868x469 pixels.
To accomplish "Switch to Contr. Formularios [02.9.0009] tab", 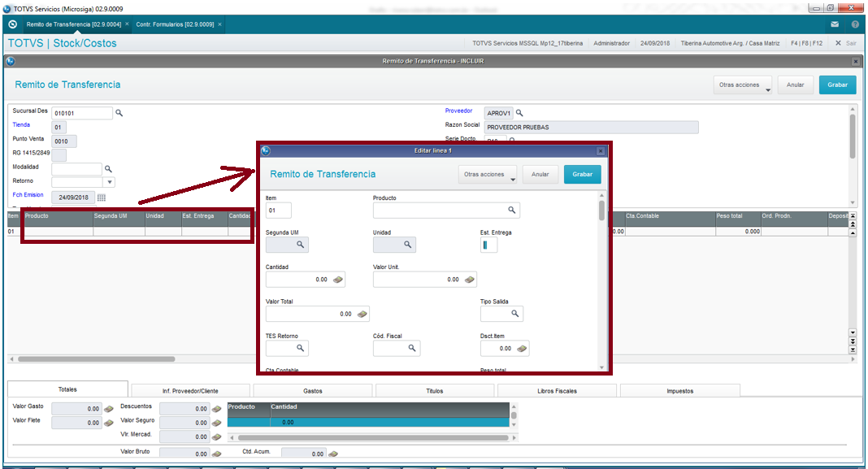I will pos(175,24).
